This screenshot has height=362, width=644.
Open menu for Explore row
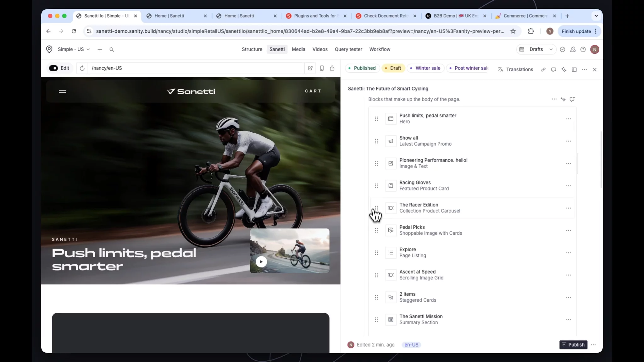[568, 253]
